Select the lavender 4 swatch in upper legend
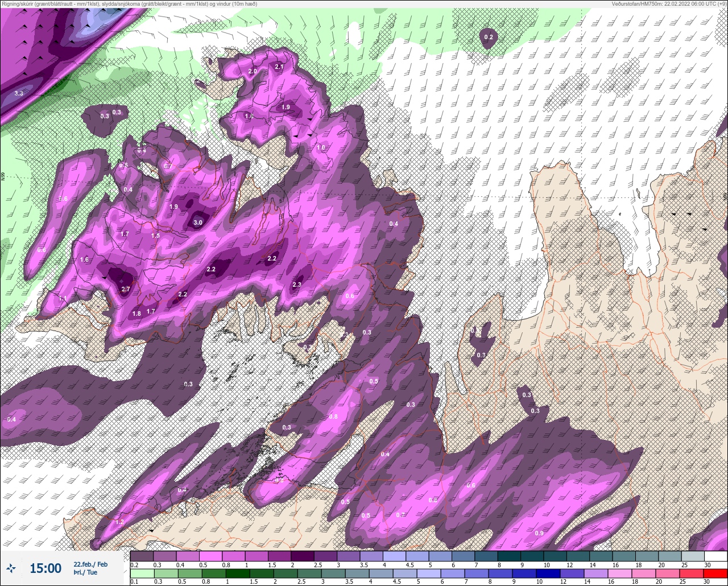Image resolution: width=728 pixels, height=586 pixels. pyautogui.click(x=394, y=556)
